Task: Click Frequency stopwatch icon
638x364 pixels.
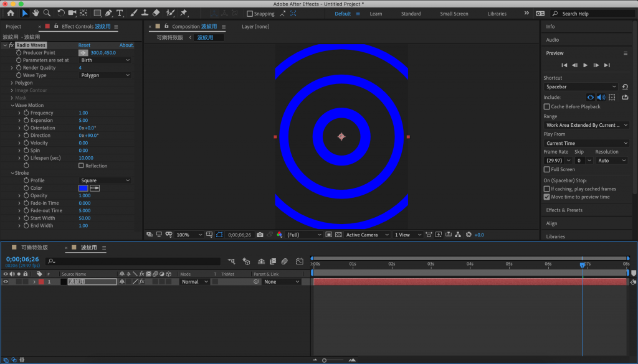Action: 26,113
